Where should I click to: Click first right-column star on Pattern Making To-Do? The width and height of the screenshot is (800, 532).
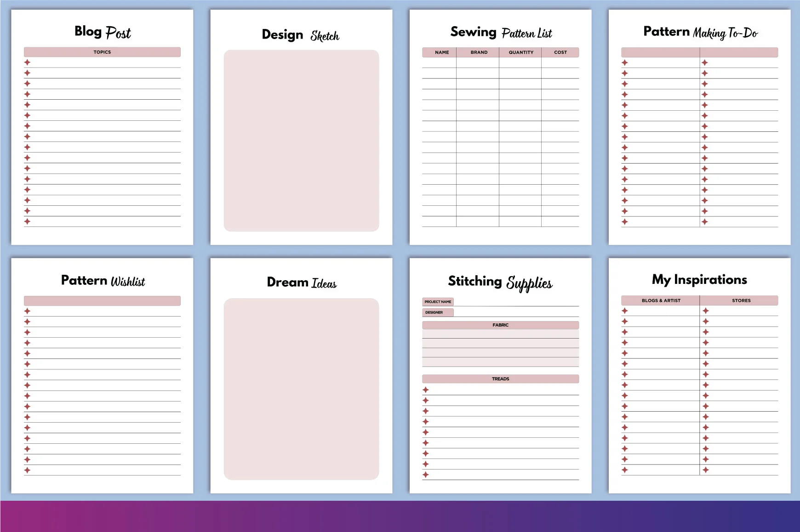pos(705,62)
